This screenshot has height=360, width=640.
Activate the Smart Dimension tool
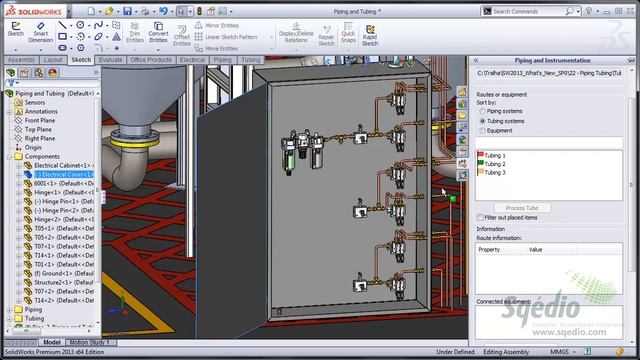(x=40, y=32)
